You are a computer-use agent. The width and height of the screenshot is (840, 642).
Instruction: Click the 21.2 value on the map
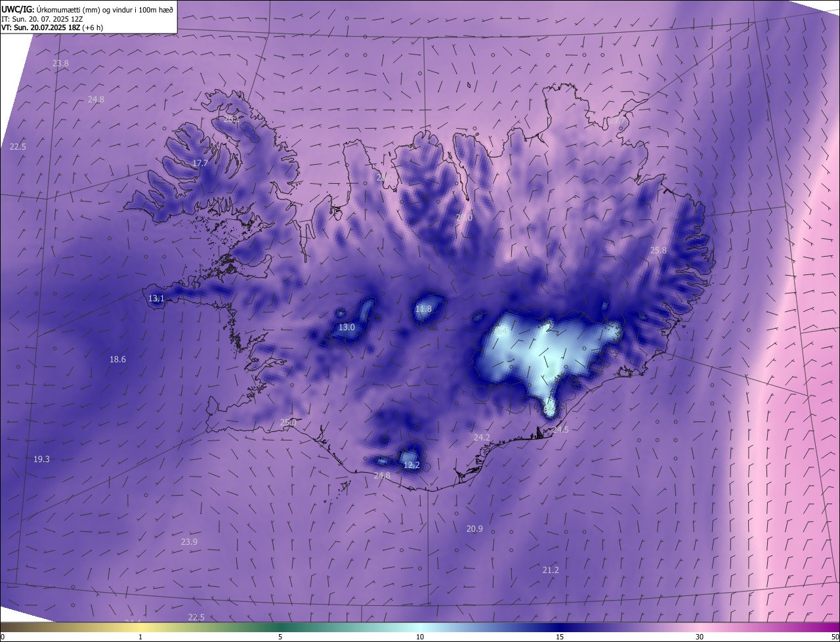tap(551, 570)
